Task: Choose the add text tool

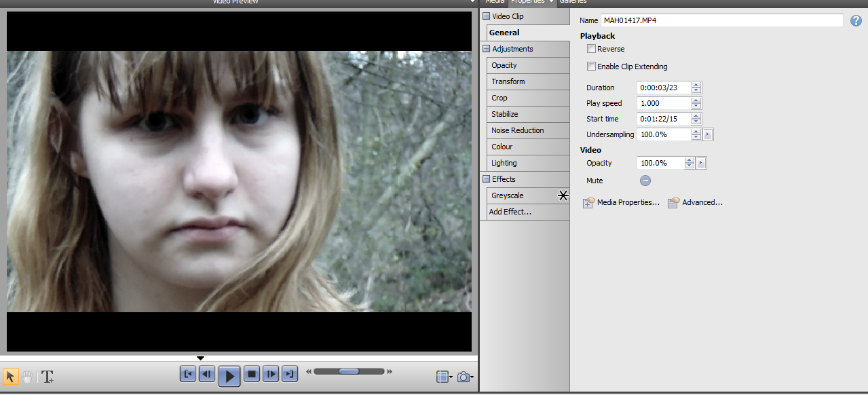Action: (48, 377)
